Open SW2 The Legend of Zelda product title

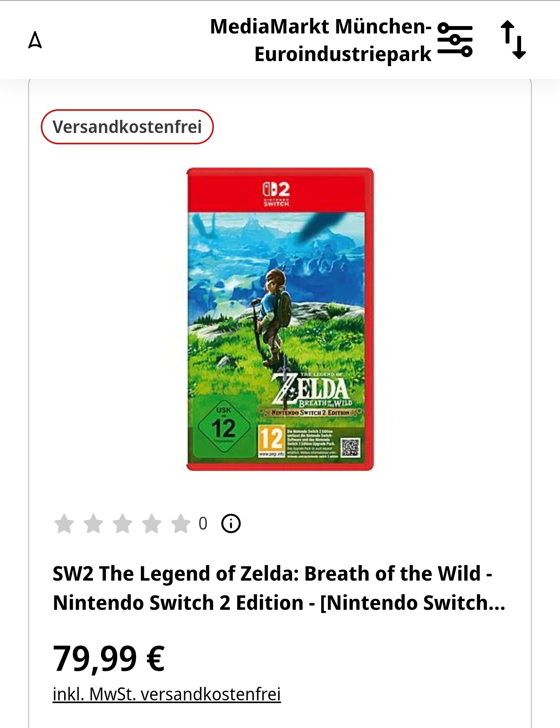coord(279,588)
